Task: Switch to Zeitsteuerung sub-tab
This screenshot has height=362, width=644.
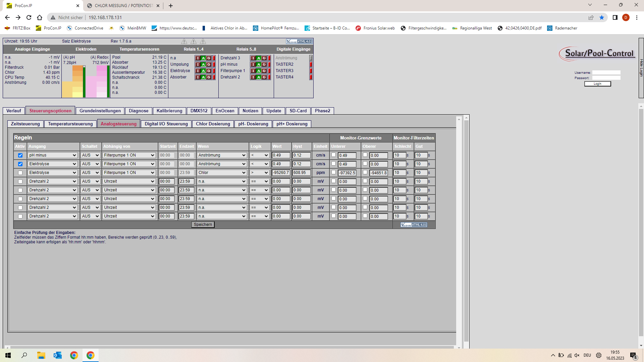Action: [25, 124]
